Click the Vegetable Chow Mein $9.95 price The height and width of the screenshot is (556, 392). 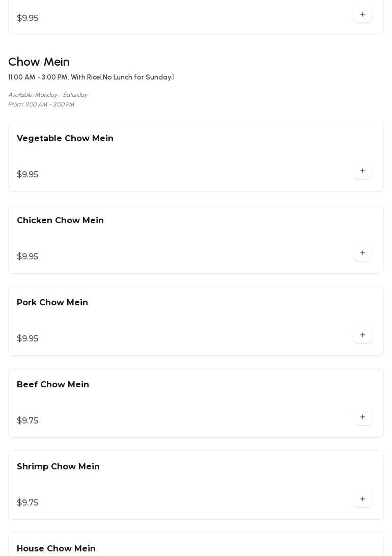click(x=27, y=175)
